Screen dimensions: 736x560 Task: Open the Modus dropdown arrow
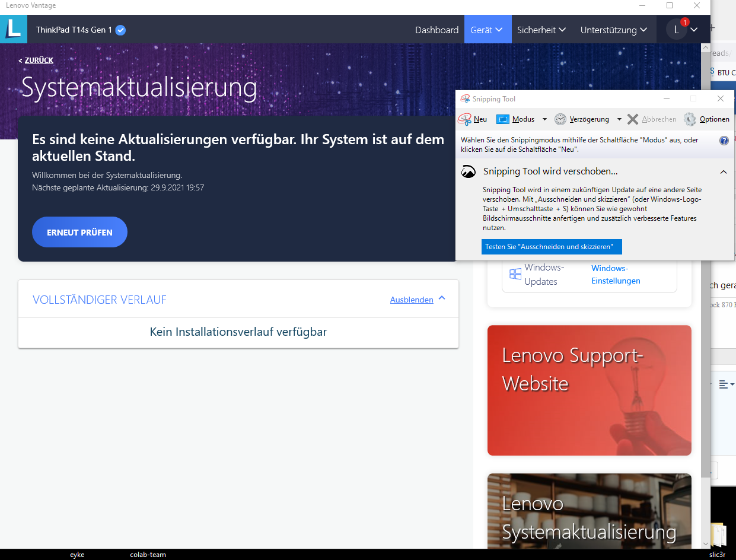(544, 119)
